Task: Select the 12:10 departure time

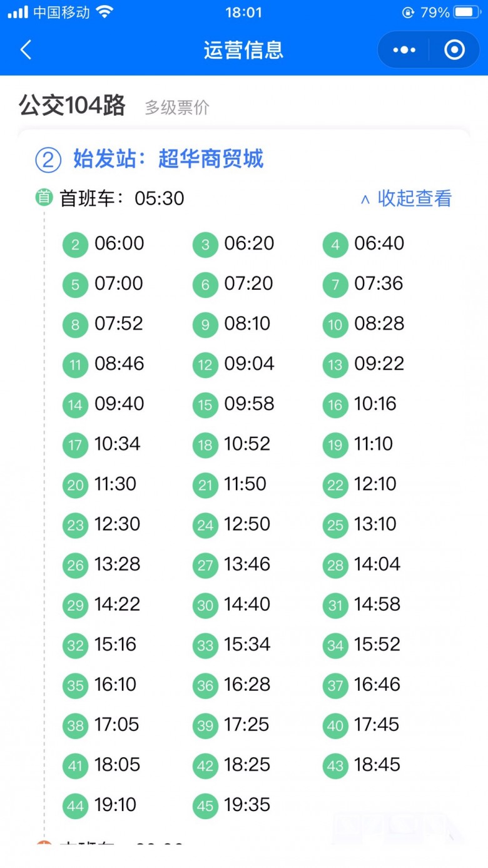Action: click(x=375, y=484)
